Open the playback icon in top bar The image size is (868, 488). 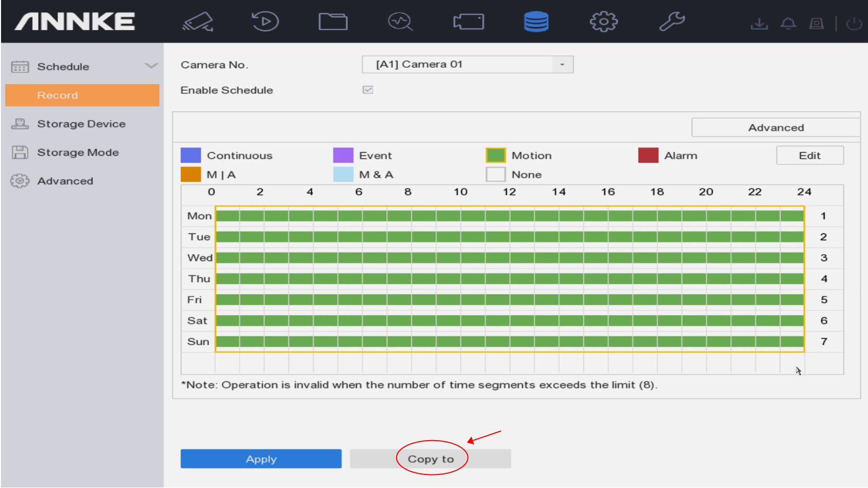coord(265,22)
